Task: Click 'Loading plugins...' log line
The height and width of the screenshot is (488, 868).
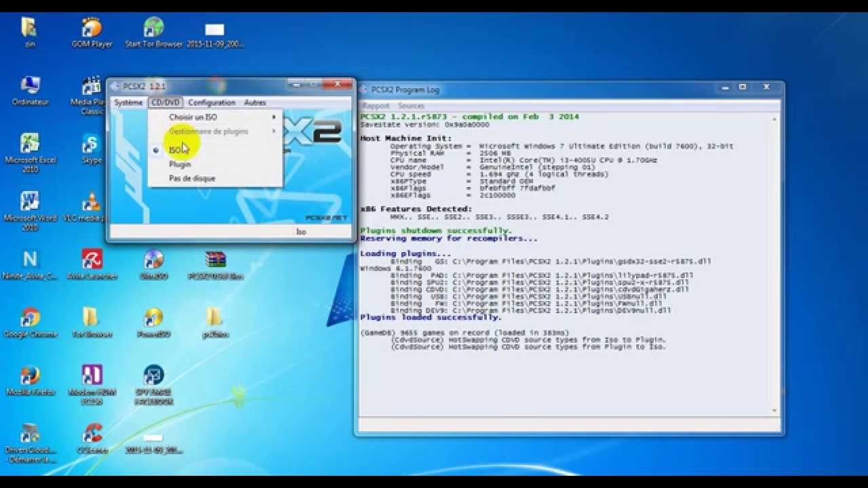Action: [406, 253]
